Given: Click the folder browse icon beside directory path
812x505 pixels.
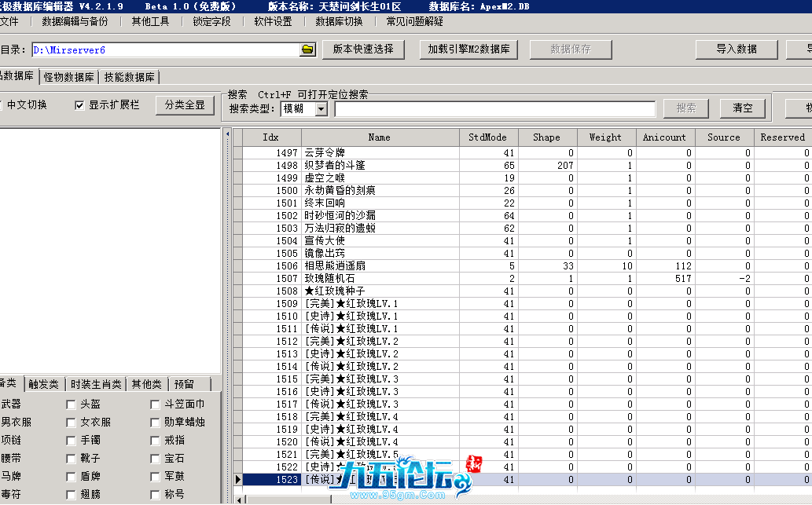Looking at the screenshot, I should click(307, 49).
